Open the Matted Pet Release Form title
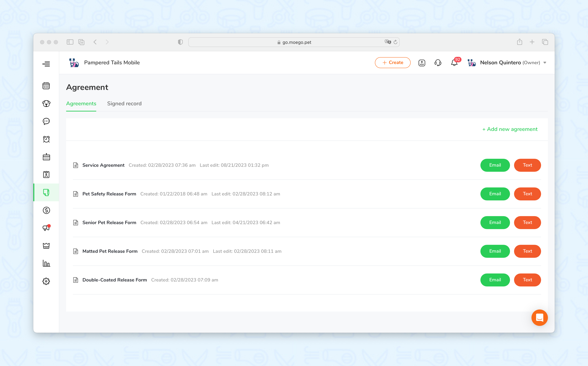The image size is (588, 366). 110,251
